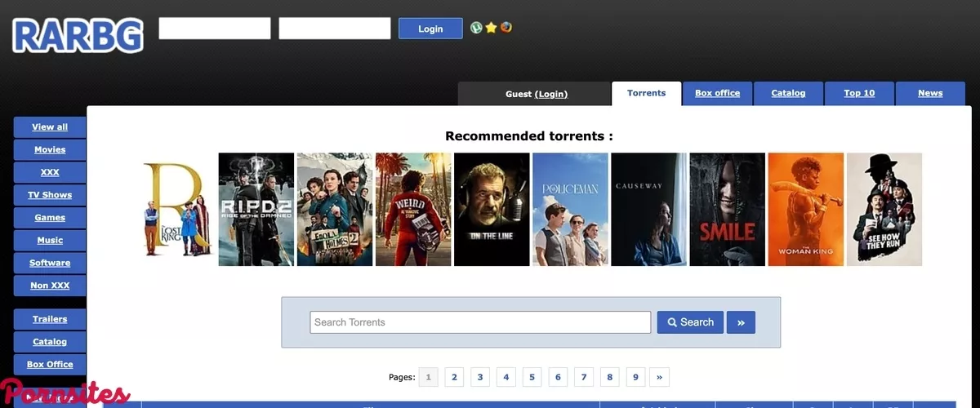Click the Firefox icon in the header
Image resolution: width=980 pixels, height=408 pixels.
point(506,28)
